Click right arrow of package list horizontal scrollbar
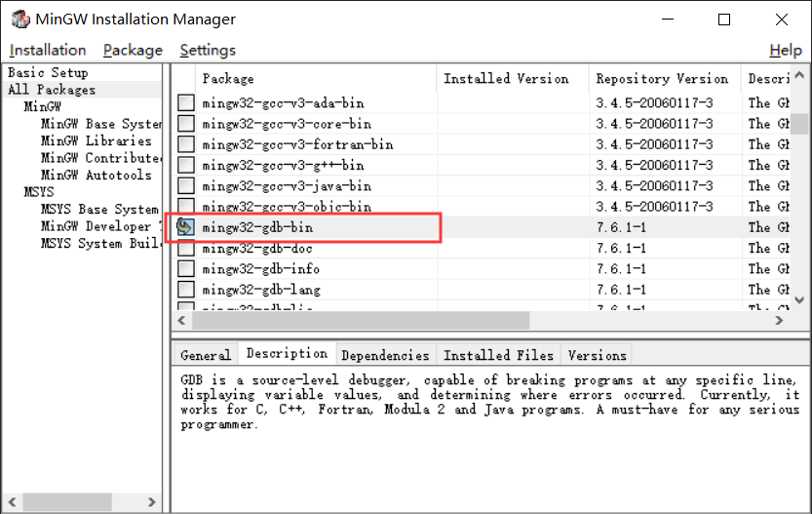The height and width of the screenshot is (514, 812). tap(779, 321)
